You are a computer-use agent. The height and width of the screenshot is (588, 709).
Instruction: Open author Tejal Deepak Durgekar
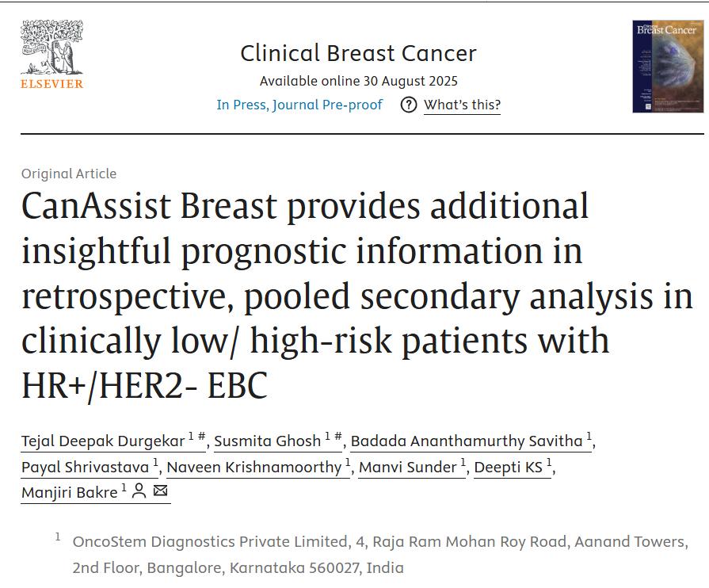coord(104,441)
